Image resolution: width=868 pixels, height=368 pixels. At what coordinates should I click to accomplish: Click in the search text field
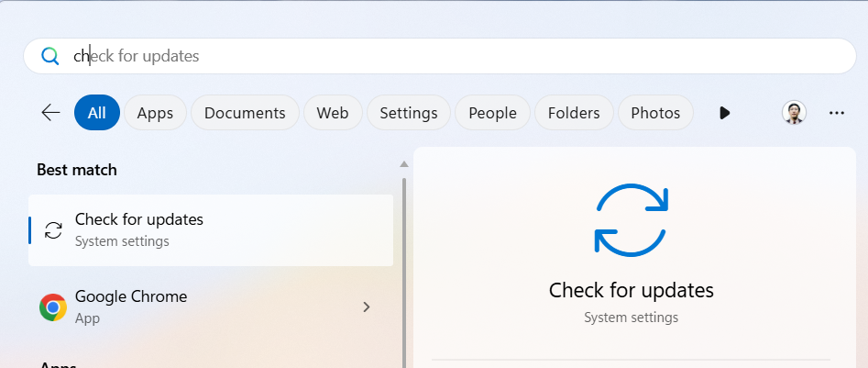click(458, 56)
